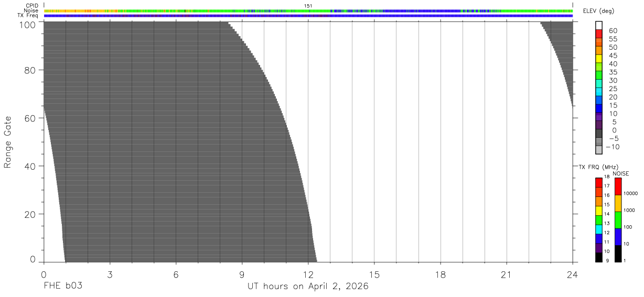Image resolution: width=644 pixels, height=297 pixels.
Task: Click the 10000 tick on NOISE legend
Action: (631, 193)
